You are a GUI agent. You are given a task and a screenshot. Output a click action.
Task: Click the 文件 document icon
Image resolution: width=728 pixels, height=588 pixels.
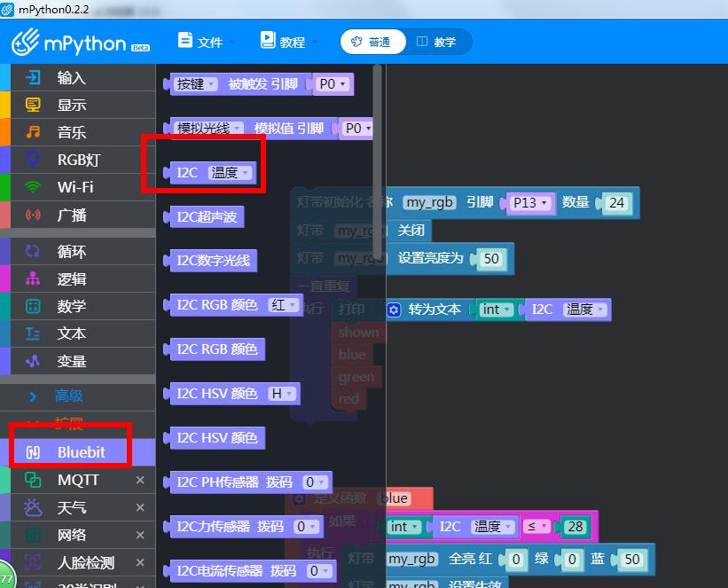[x=185, y=40]
